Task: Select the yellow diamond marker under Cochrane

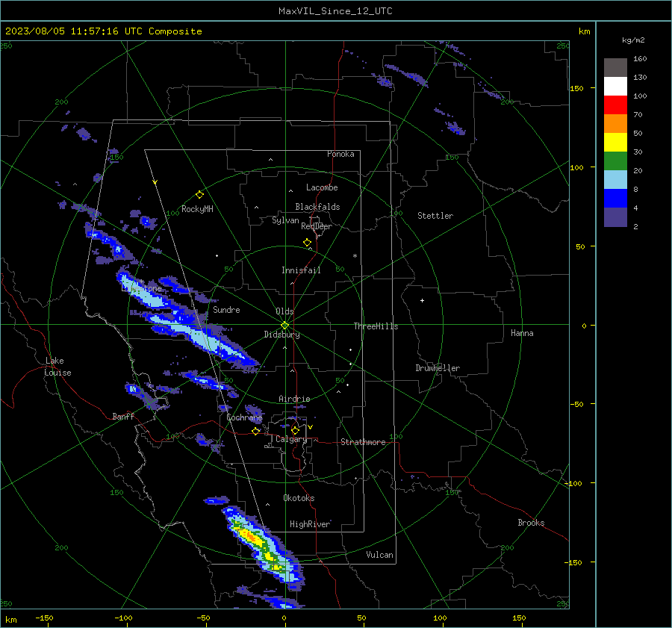Action: pos(256,431)
